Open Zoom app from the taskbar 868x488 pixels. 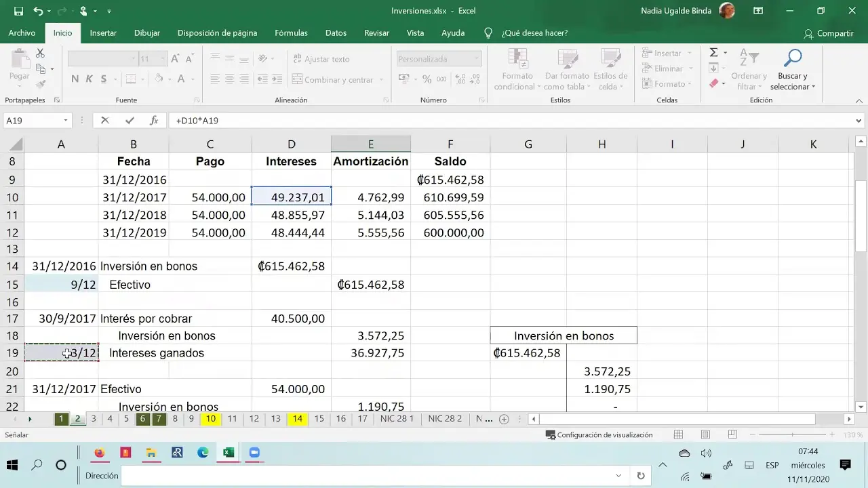(x=254, y=453)
